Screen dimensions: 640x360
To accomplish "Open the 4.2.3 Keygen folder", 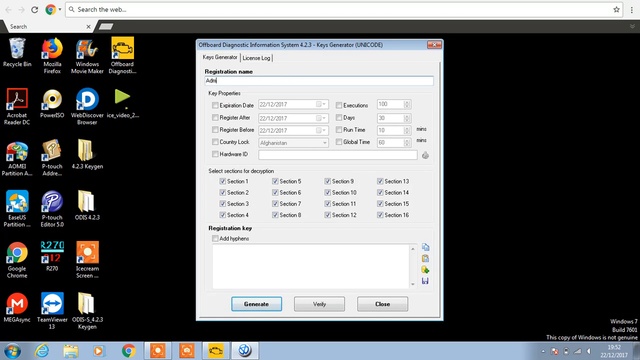I will click(87, 155).
